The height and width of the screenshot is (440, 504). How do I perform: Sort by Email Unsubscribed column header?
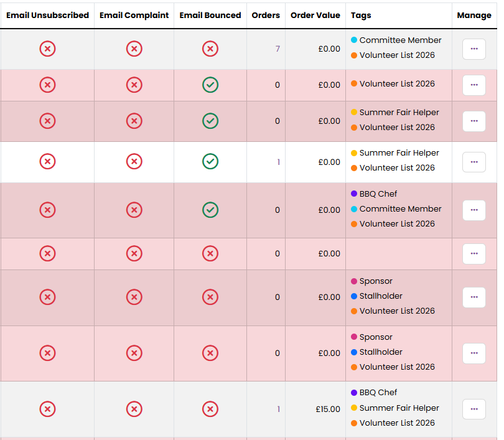point(47,15)
